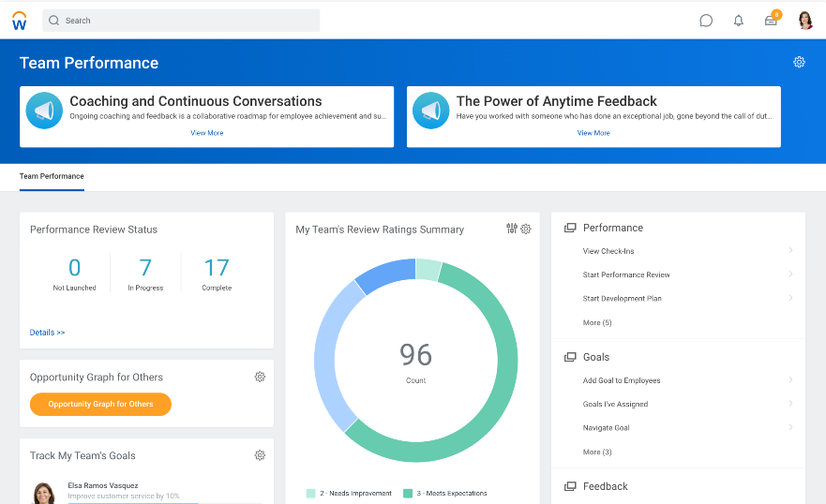Click View More under Coaching and Continuous Conversations
Viewport: 826px width, 504px height.
click(x=207, y=133)
